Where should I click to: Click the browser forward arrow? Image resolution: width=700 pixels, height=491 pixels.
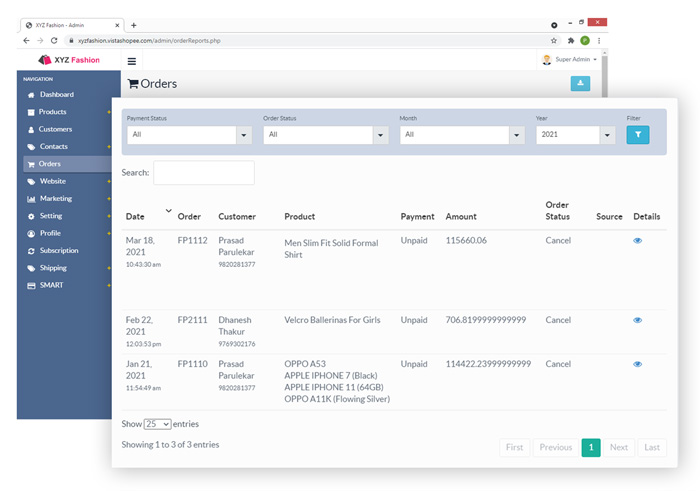coord(40,41)
